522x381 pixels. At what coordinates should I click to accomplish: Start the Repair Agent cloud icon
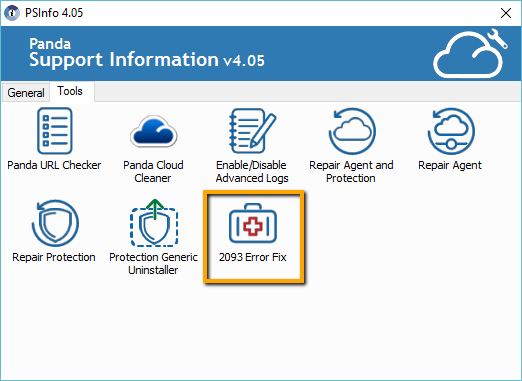pyautogui.click(x=451, y=131)
